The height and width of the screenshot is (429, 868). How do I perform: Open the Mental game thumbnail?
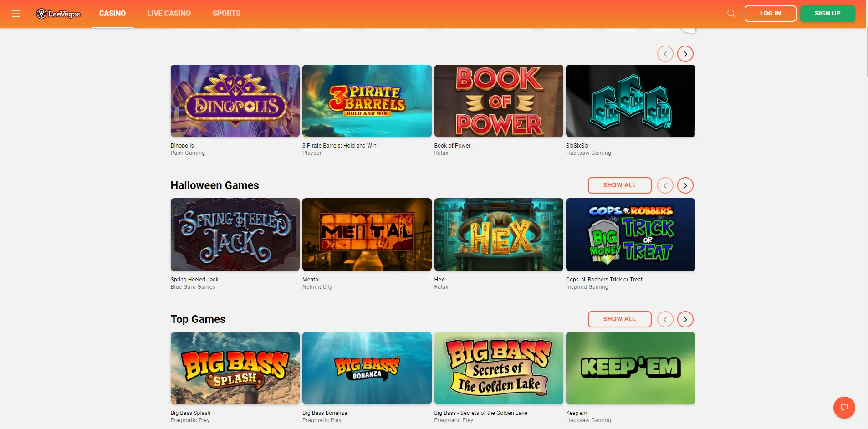(367, 235)
